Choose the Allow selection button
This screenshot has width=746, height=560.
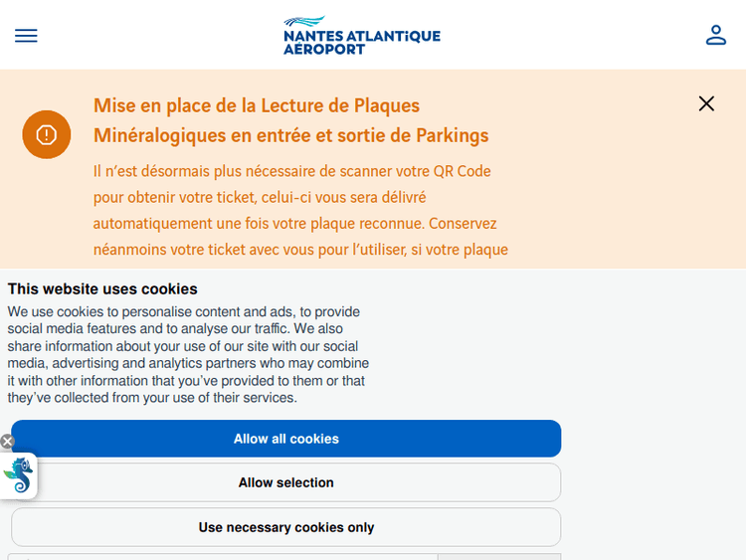285,482
